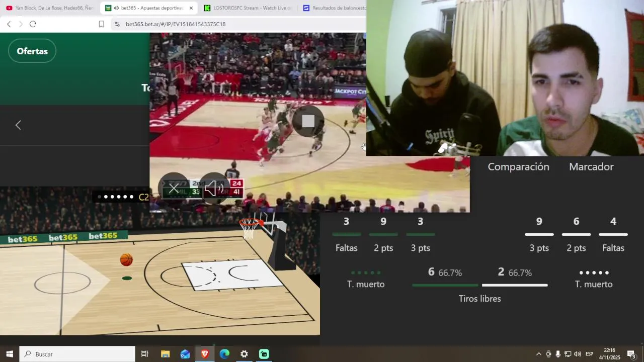
Task: View site information next to URL
Action: [x=117, y=24]
